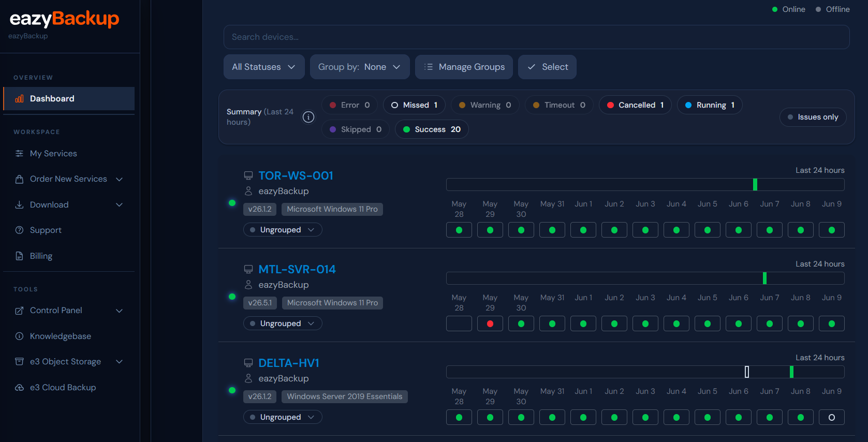This screenshot has width=868, height=442.
Task: Toggle the Issues only filter
Action: pos(813,117)
